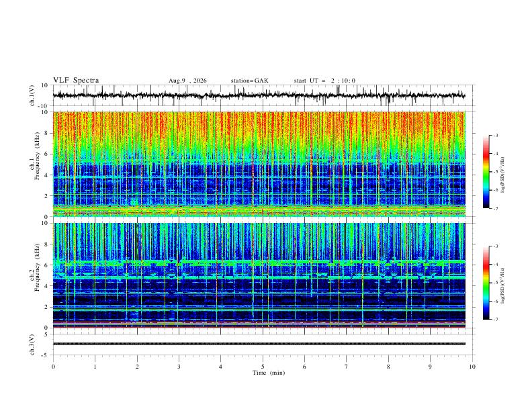532x411 pixels.
Task: Click the 10 minute tick label
Action: pos(472,367)
